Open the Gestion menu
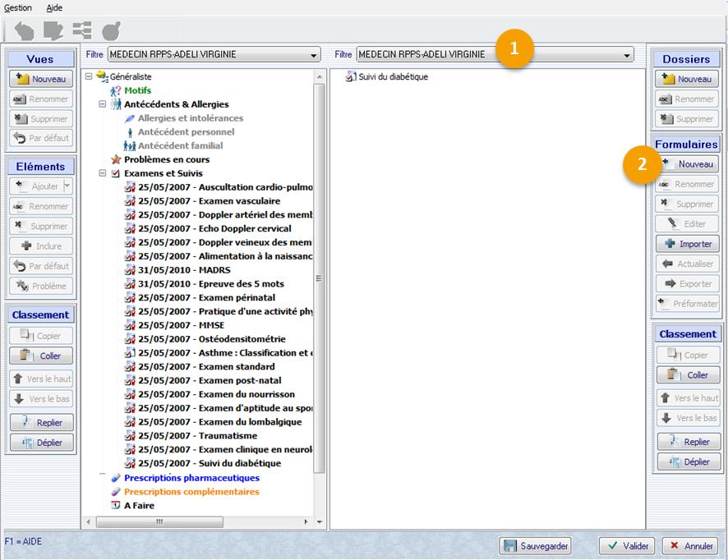The image size is (728, 560). tap(18, 7)
